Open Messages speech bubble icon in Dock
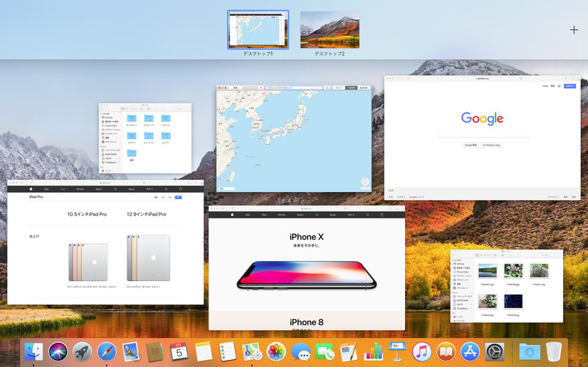The width and height of the screenshot is (588, 367). [300, 351]
